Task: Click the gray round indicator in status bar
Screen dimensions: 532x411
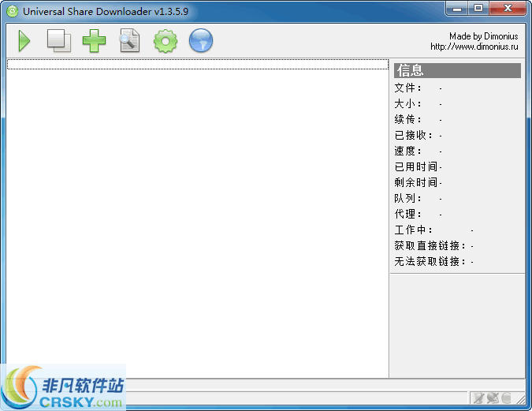Action: coord(506,398)
